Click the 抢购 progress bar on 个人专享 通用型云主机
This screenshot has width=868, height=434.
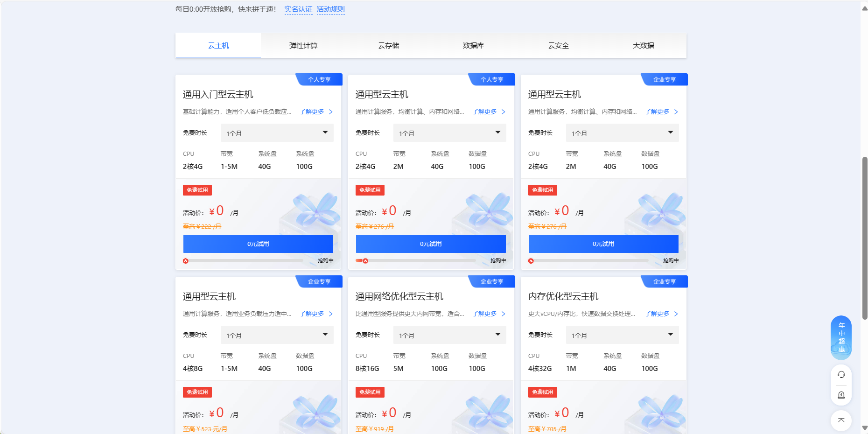coord(420,261)
